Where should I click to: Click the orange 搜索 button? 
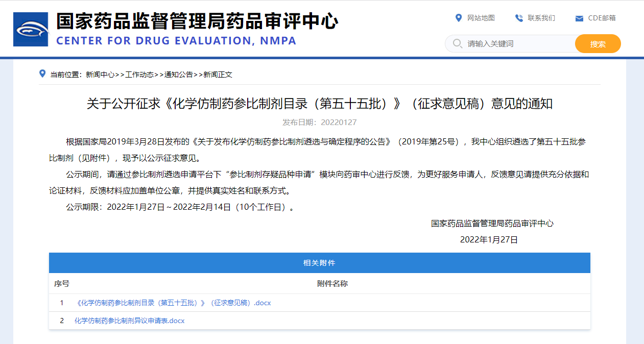pos(598,43)
